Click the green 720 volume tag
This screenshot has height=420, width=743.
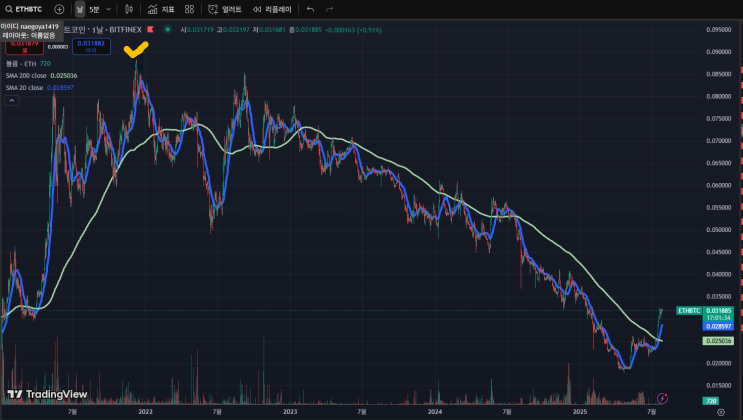coord(711,401)
